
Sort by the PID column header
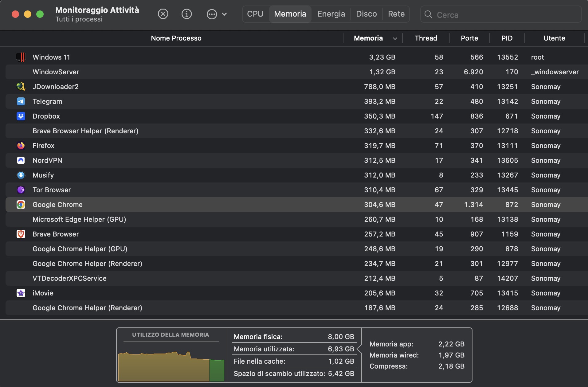(507, 38)
